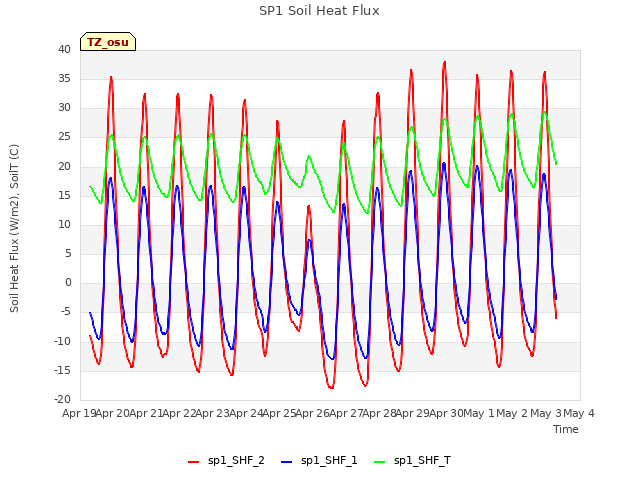
Task: Toggle the sp1_SHF_1 legend entry
Action: 319,461
